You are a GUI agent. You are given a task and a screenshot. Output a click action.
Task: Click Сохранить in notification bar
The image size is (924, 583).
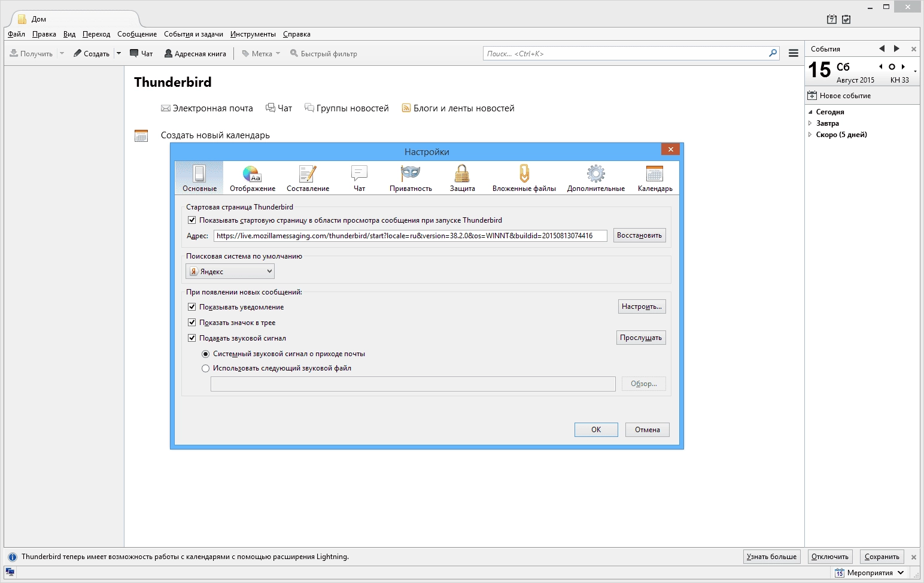tap(882, 557)
